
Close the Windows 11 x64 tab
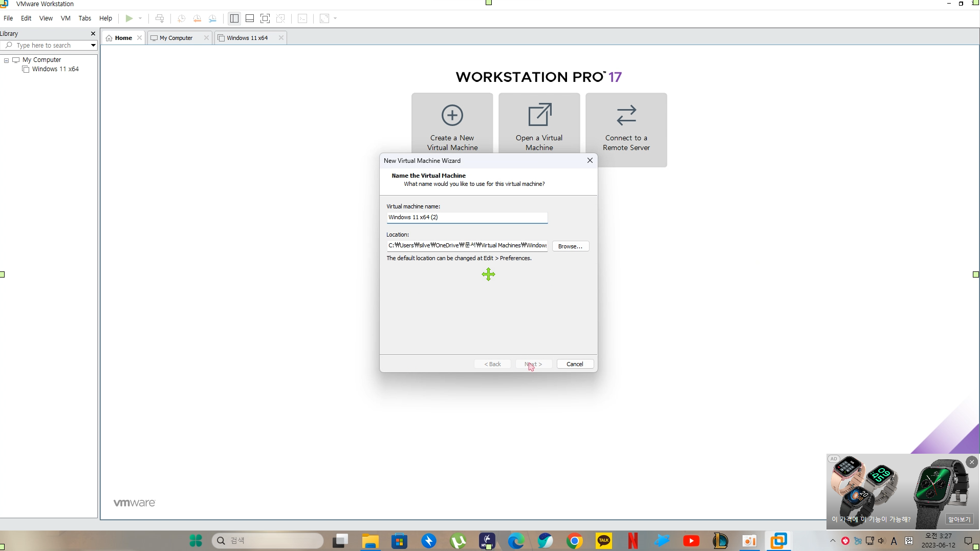281,38
